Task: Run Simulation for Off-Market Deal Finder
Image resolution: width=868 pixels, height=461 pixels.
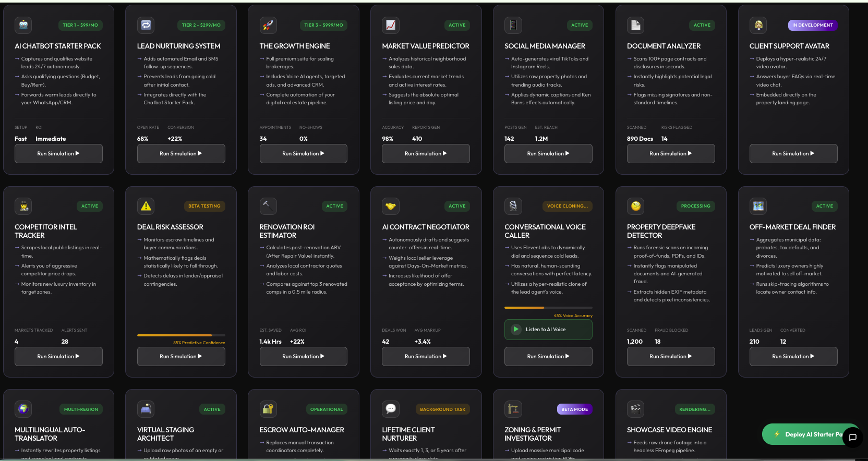Action: point(793,357)
